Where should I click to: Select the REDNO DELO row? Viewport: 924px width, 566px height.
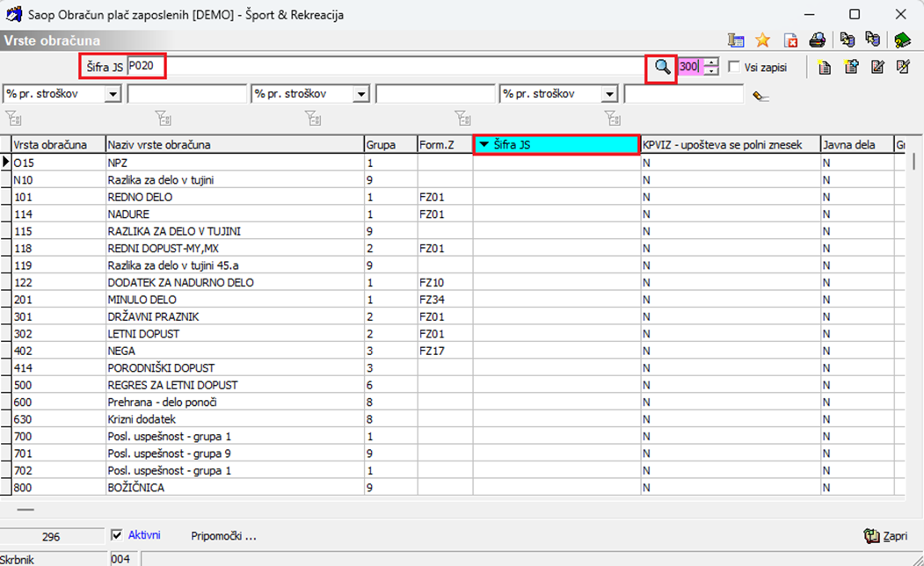[x=453, y=197]
